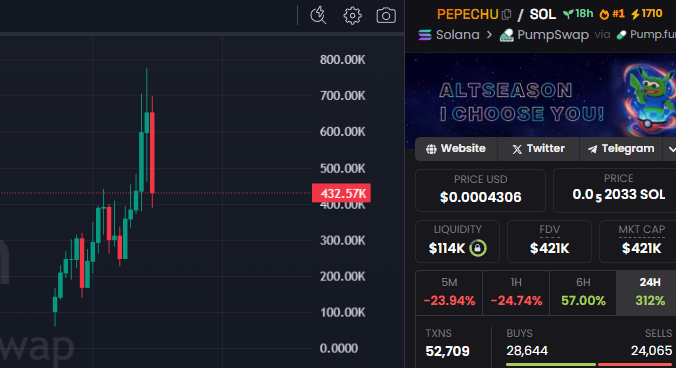Image resolution: width=676 pixels, height=368 pixels.
Task: Expand more social links chevron
Action: coord(670,149)
